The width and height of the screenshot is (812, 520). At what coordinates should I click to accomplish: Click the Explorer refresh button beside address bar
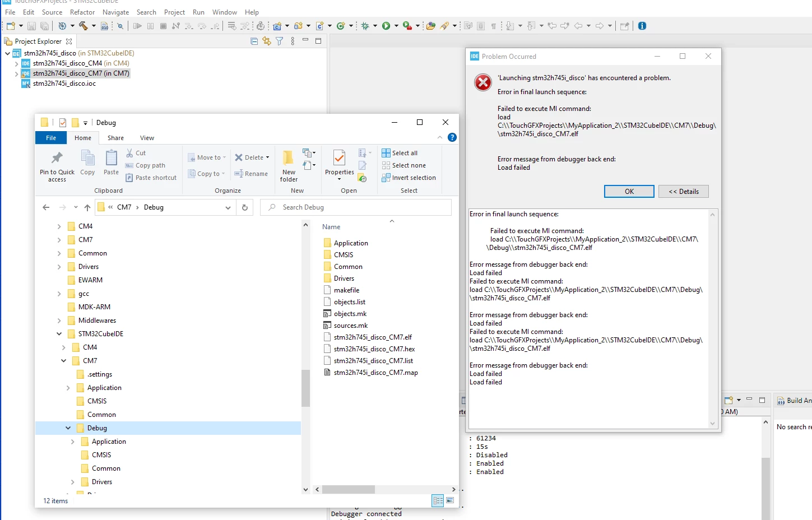point(245,207)
